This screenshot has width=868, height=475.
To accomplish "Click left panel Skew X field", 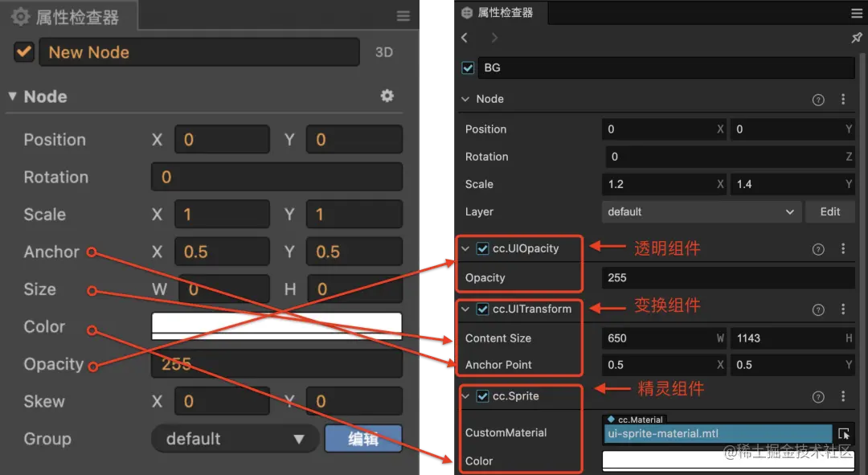I will point(222,401).
